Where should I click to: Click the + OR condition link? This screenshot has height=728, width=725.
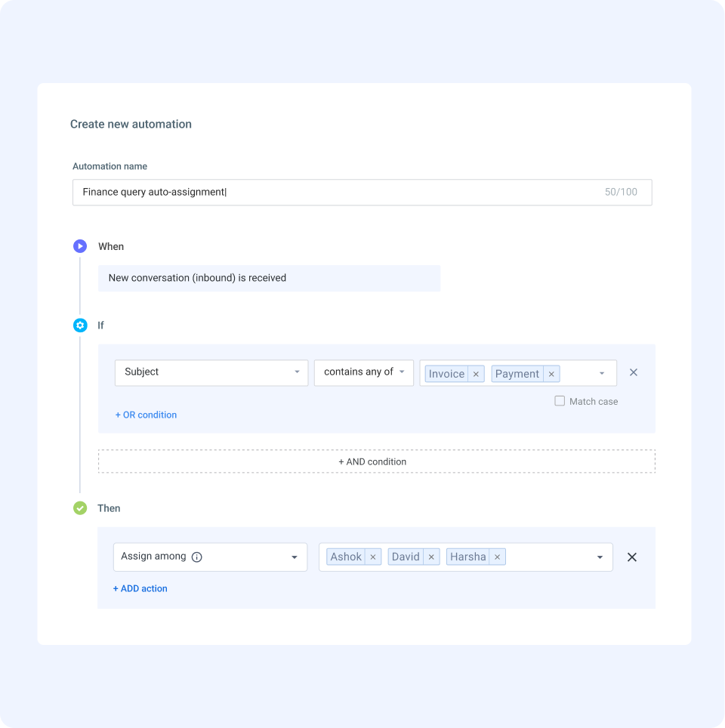tap(146, 415)
